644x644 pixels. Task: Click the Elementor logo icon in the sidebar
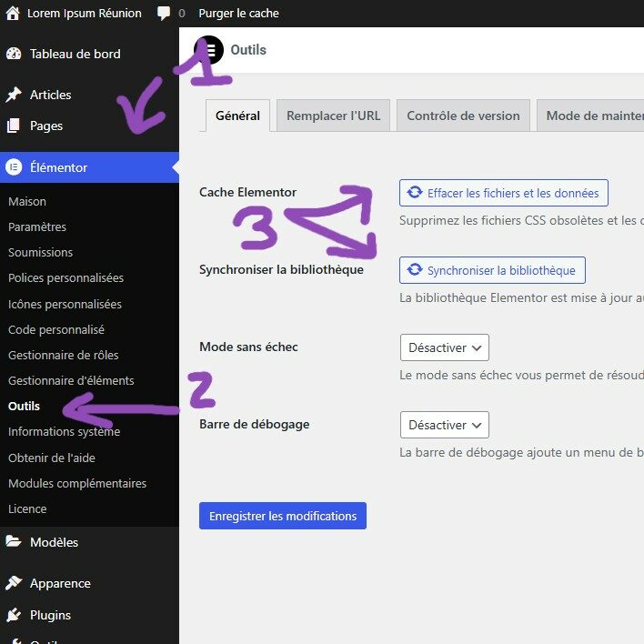(x=14, y=167)
